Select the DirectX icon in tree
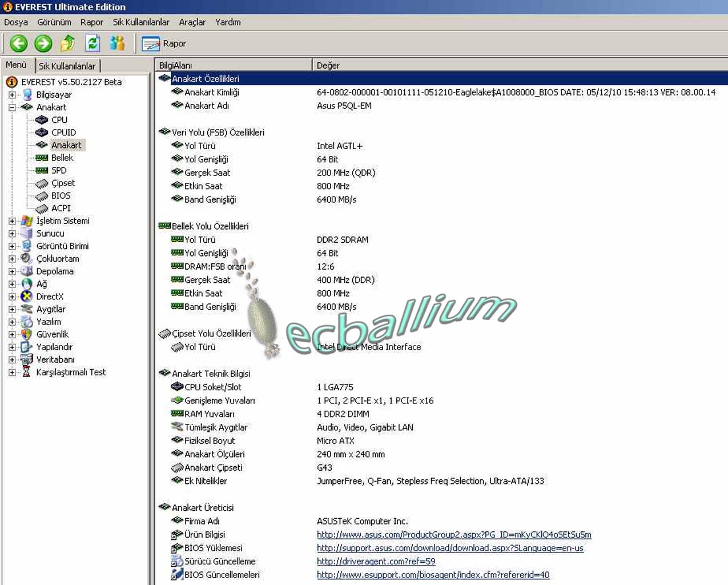The width and height of the screenshot is (728, 585). [27, 296]
